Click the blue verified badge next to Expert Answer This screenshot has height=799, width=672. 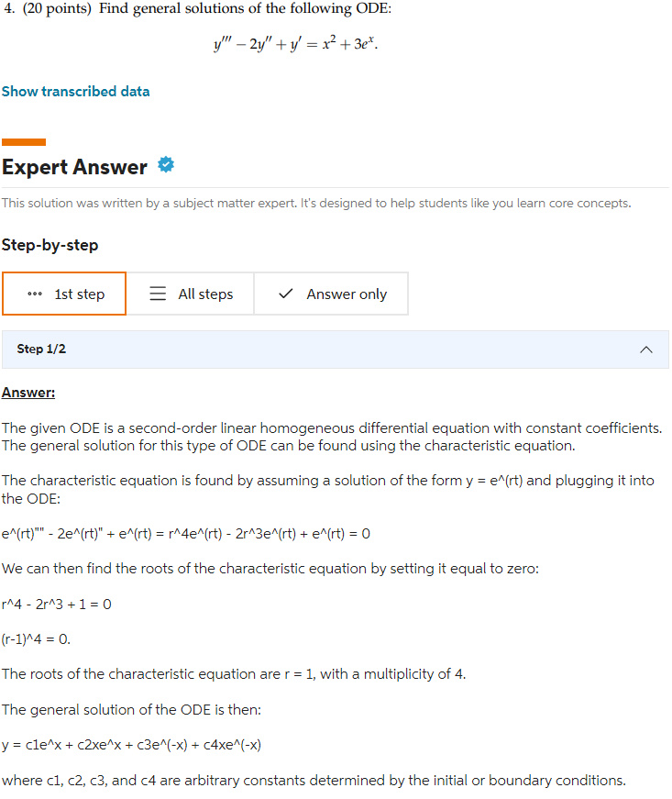(166, 164)
